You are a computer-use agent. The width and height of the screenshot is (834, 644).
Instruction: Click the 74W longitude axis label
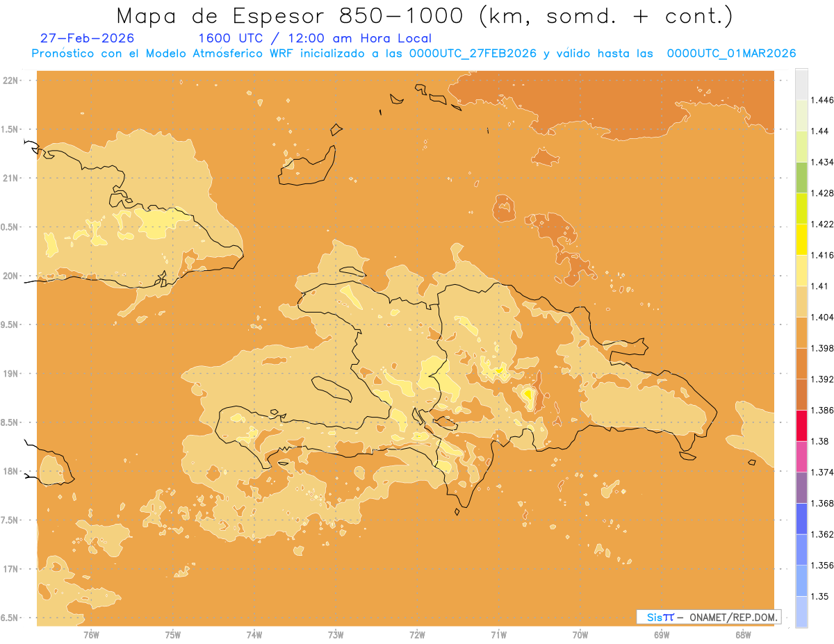coord(254,635)
